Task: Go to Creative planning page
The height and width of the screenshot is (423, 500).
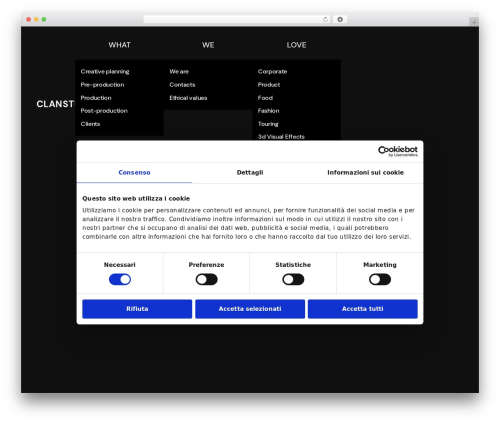Action: click(105, 72)
